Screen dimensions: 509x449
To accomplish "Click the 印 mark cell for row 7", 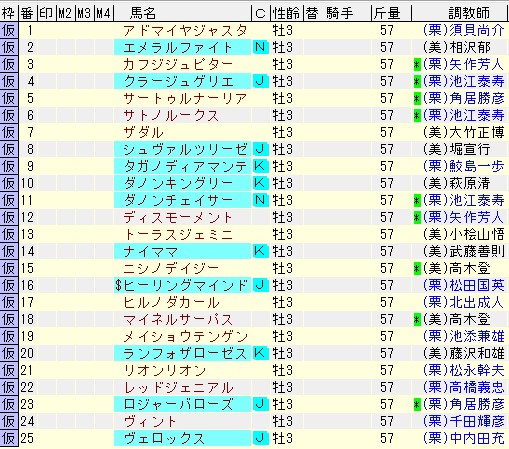I will (46, 132).
